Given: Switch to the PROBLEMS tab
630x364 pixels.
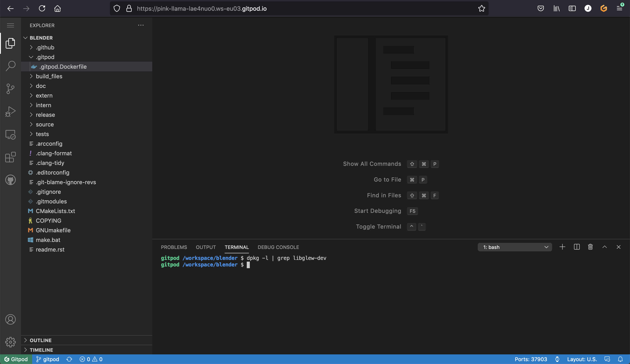Looking at the screenshot, I should 174,247.
